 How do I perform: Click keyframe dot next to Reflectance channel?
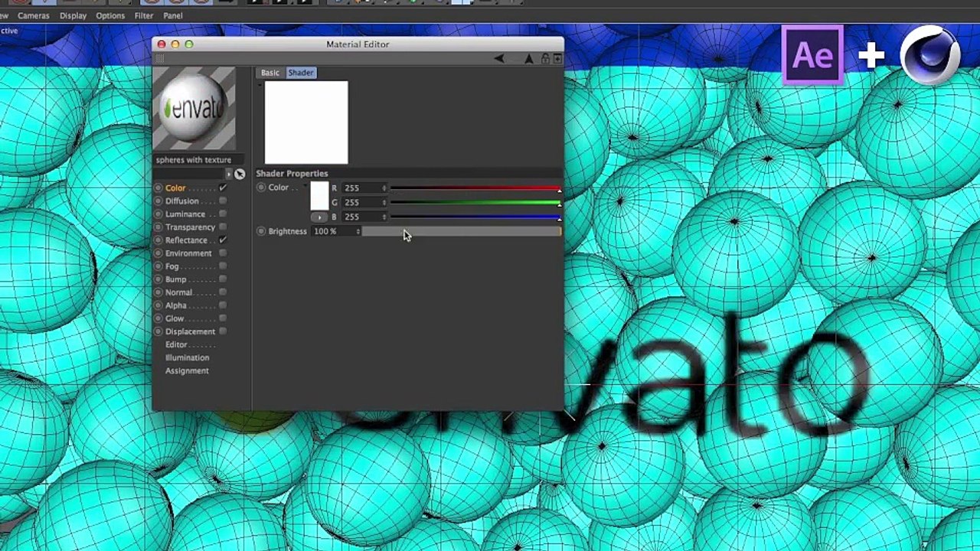158,240
